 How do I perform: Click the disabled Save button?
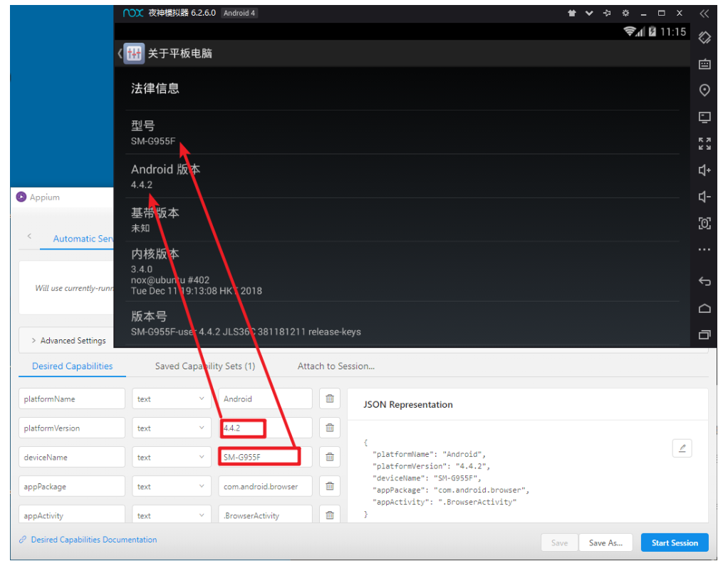click(559, 542)
